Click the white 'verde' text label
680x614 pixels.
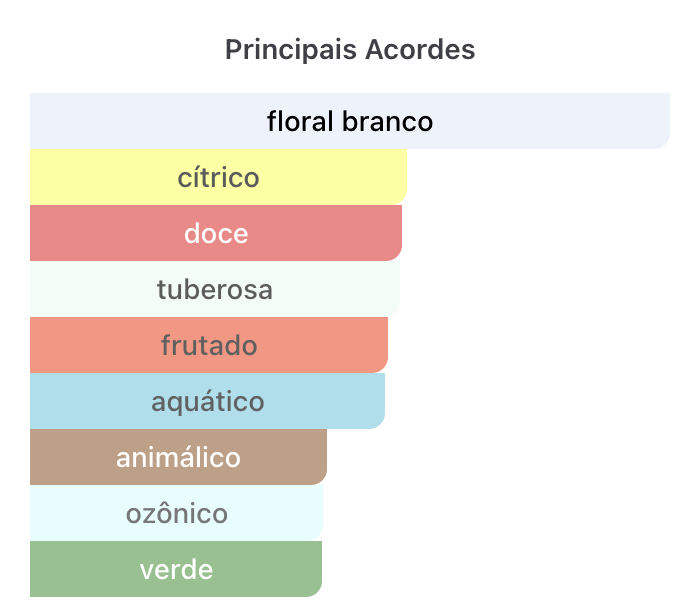[x=177, y=569]
